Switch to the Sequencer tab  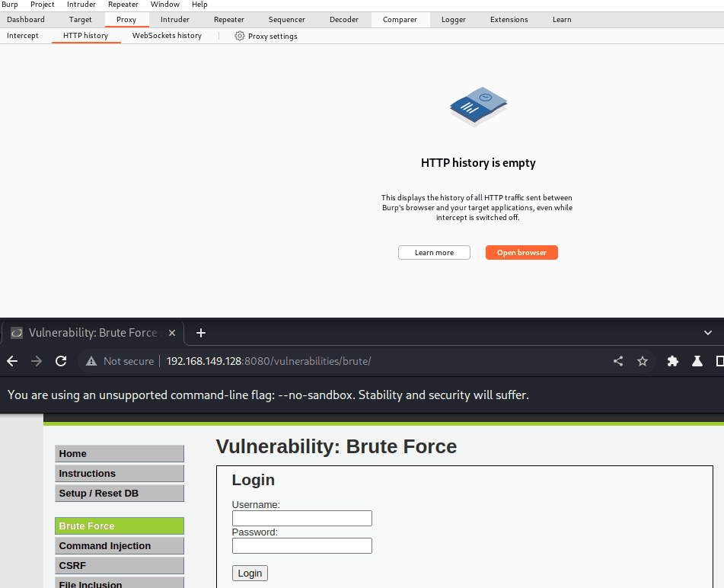pyautogui.click(x=287, y=19)
